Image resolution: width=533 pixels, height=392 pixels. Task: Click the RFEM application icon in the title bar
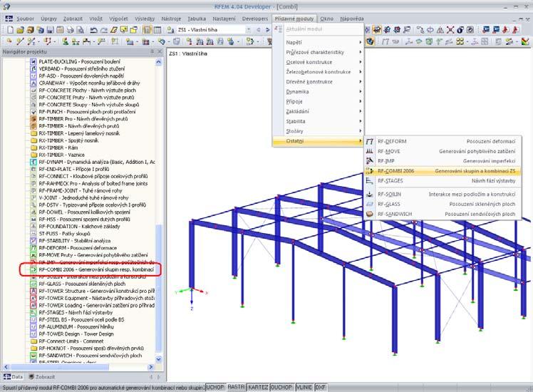pos(6,6)
